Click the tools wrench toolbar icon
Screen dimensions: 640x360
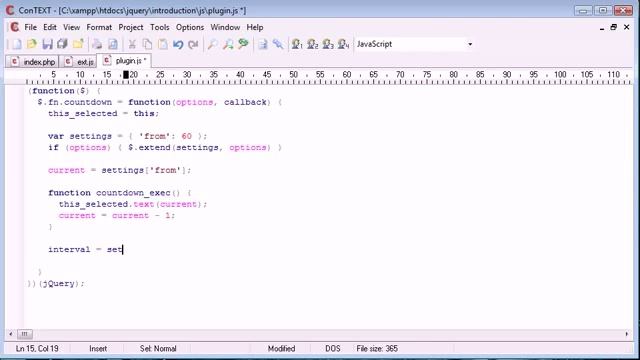278,44
